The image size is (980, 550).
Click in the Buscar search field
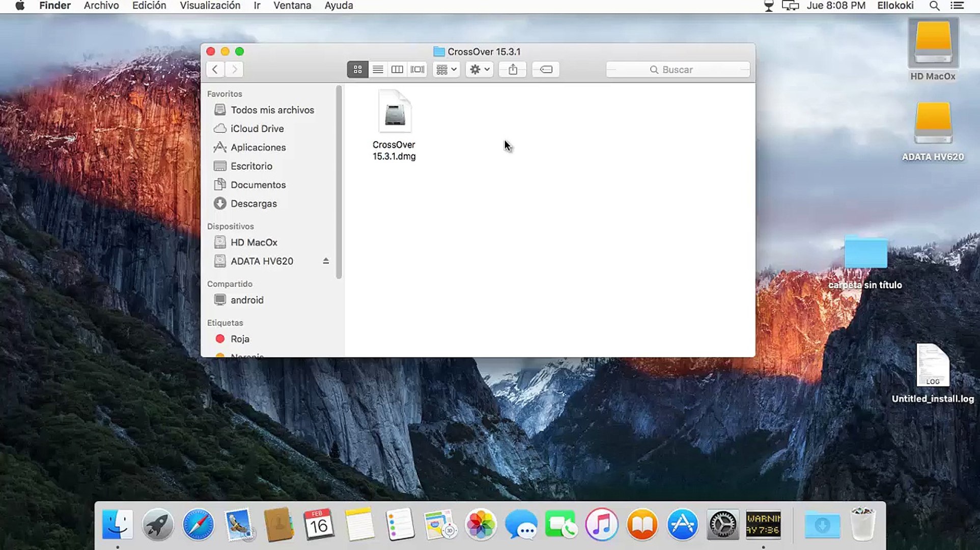(677, 69)
